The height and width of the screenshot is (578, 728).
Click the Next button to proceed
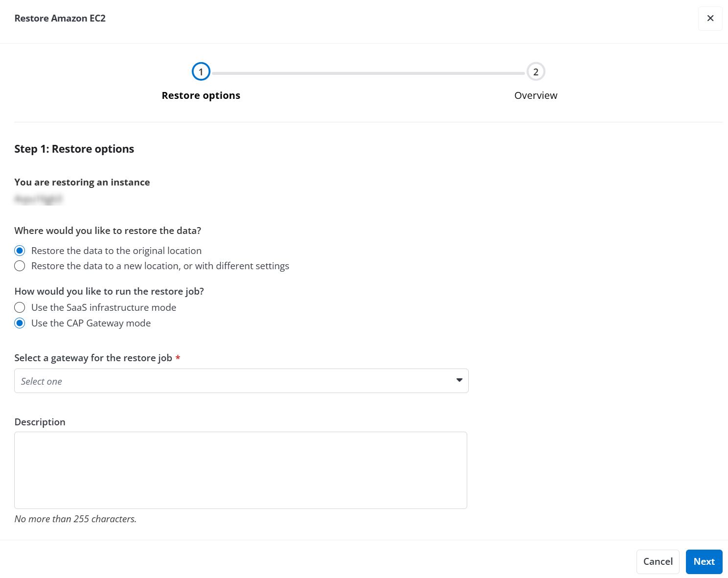tap(704, 561)
